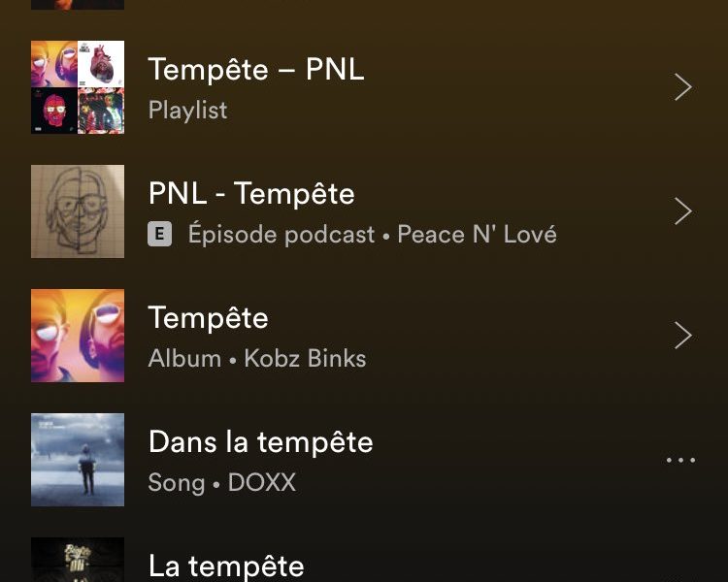This screenshot has width=728, height=582.
Task: Click the explicit 'E' badge on the podcast episode
Action: [160, 235]
